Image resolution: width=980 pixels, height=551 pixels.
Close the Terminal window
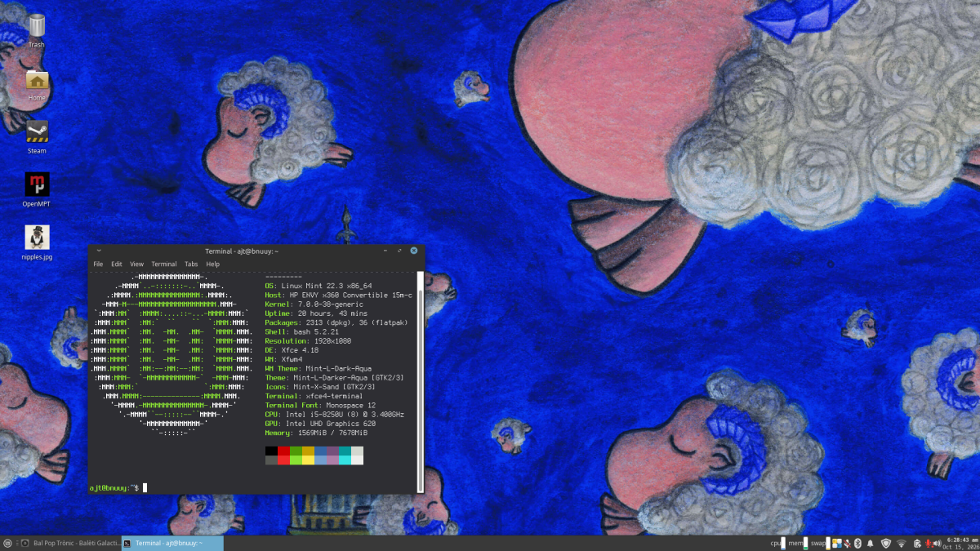point(414,251)
